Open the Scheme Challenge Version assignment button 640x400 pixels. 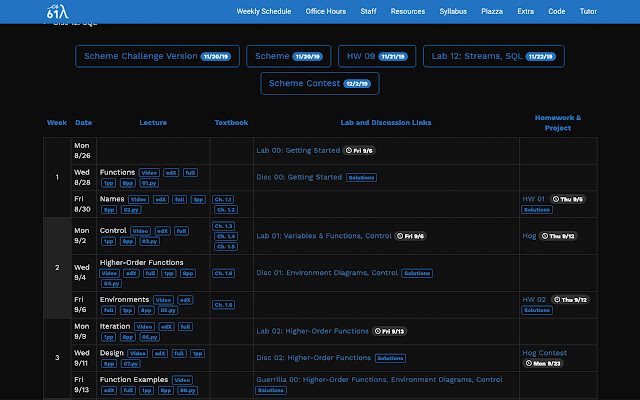pyautogui.click(x=157, y=56)
